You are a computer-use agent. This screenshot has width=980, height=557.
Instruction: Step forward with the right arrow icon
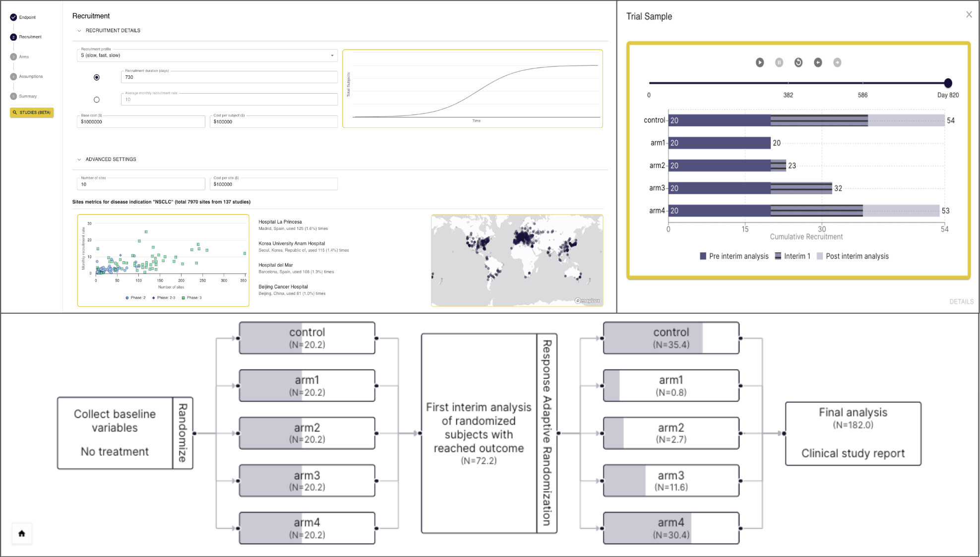837,62
